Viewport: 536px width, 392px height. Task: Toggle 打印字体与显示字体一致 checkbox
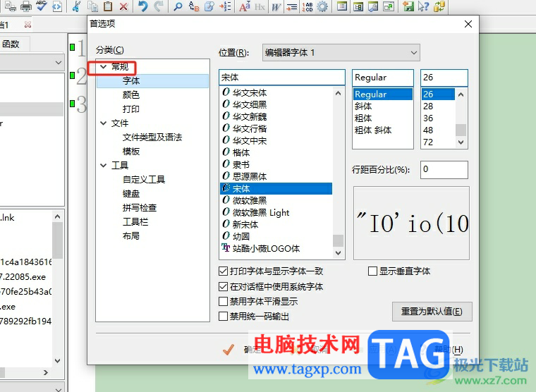pos(223,271)
